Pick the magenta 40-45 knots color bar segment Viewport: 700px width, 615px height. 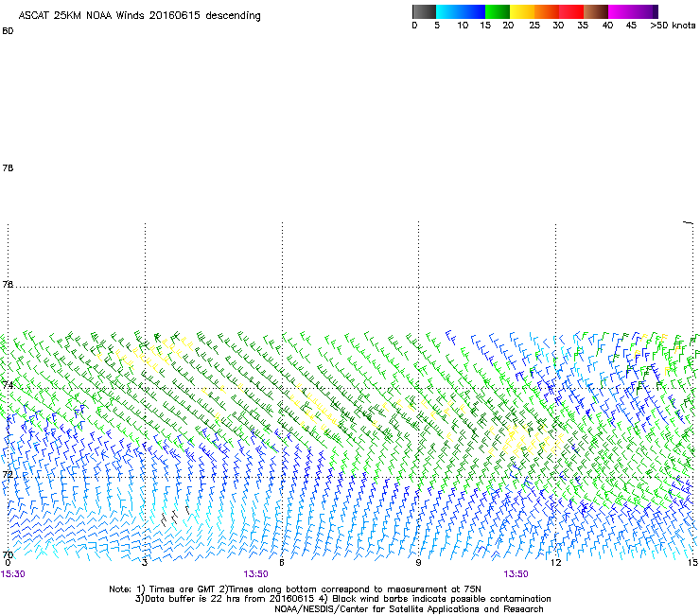coord(621,11)
